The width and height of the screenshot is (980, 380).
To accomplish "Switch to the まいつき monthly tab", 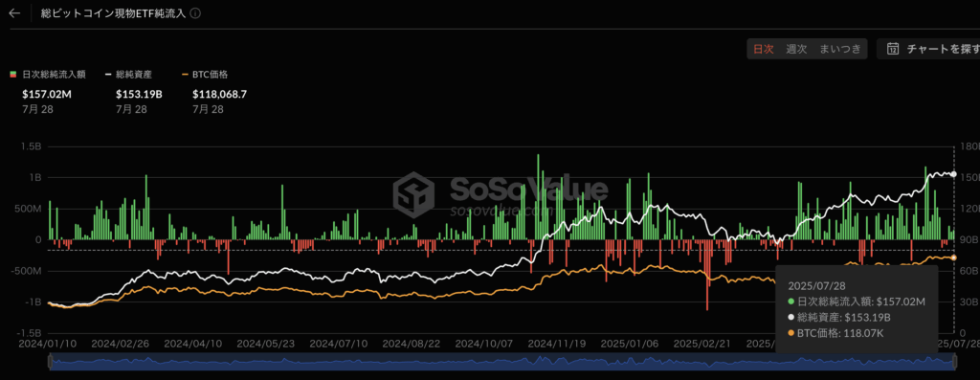I will coord(840,49).
